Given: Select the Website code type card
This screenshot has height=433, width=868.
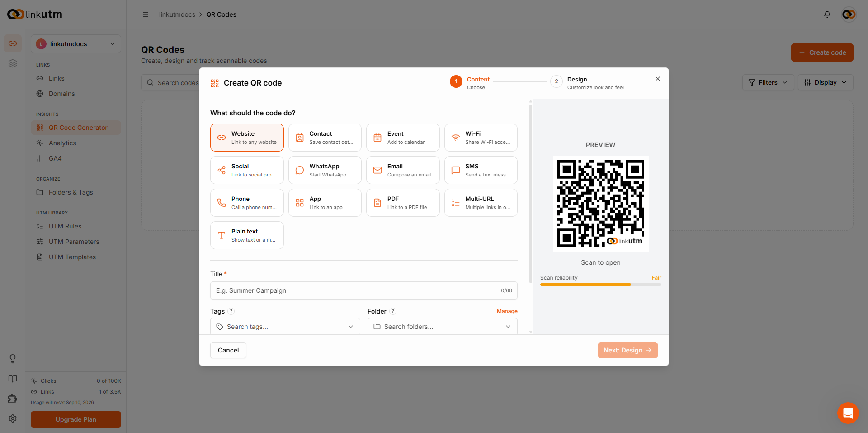Looking at the screenshot, I should tap(247, 138).
